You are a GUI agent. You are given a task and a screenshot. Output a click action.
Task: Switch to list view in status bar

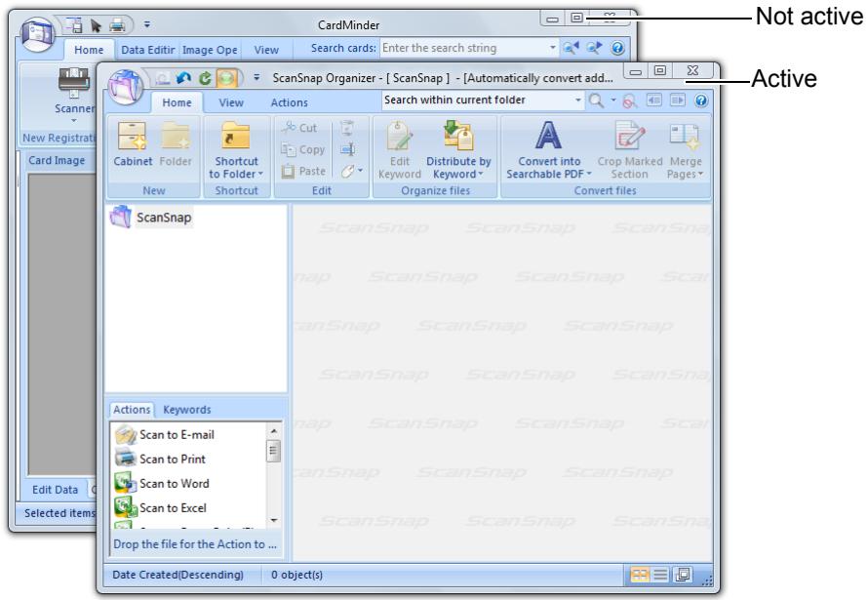pos(660,575)
